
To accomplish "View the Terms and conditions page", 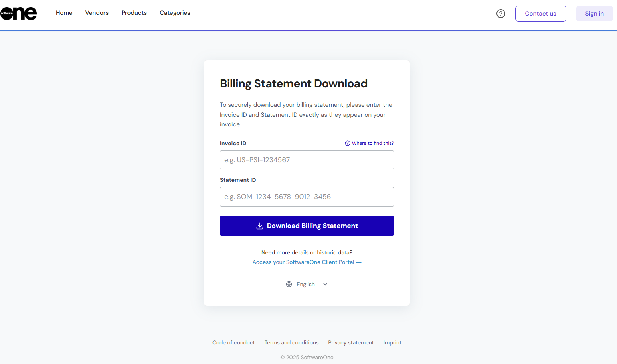I will 291,342.
